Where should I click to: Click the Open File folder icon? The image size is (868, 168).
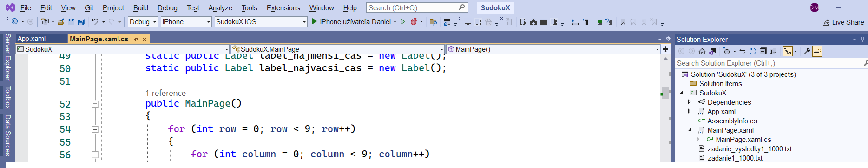pyautogui.click(x=61, y=21)
